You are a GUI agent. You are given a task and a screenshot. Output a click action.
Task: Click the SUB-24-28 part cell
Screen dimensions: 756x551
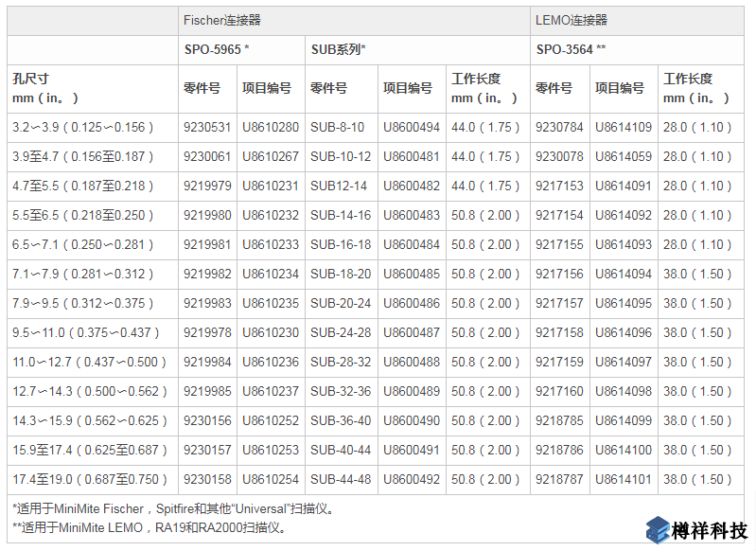(x=341, y=333)
